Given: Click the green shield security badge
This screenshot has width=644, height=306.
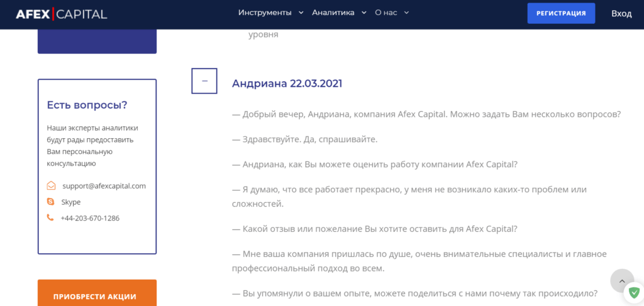Looking at the screenshot, I should pyautogui.click(x=634, y=293).
